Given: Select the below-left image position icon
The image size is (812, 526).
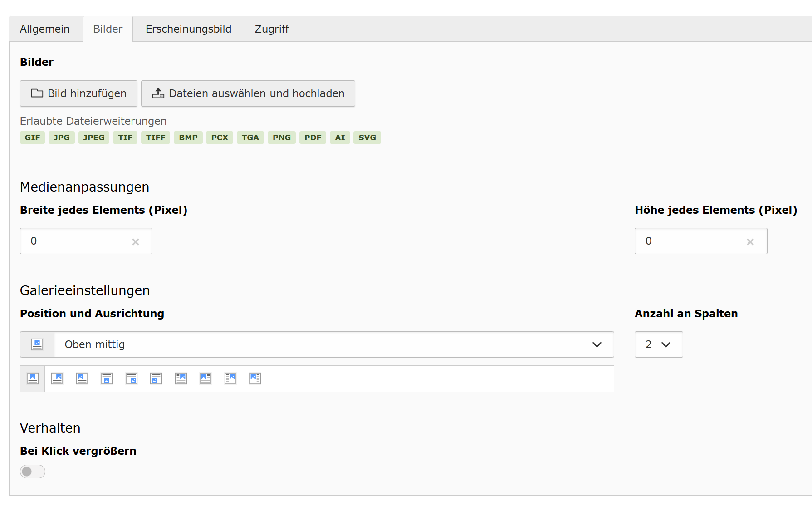Looking at the screenshot, I should coord(156,379).
